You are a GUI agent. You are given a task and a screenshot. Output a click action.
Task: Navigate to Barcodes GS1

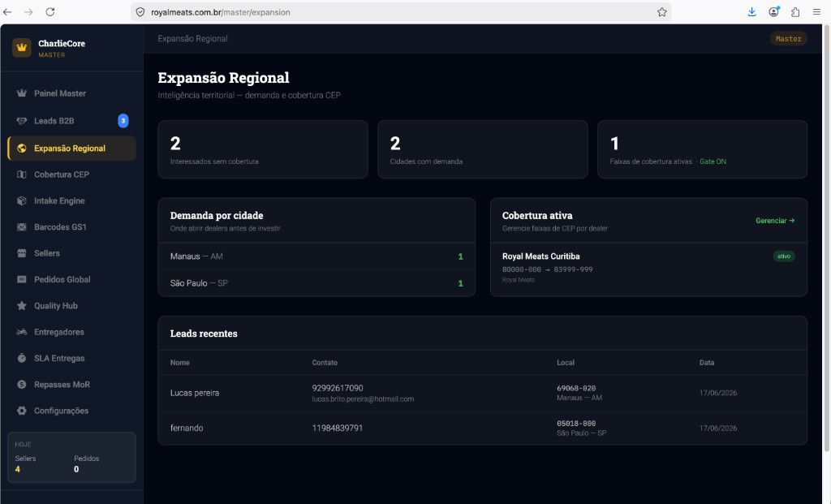(x=71, y=226)
